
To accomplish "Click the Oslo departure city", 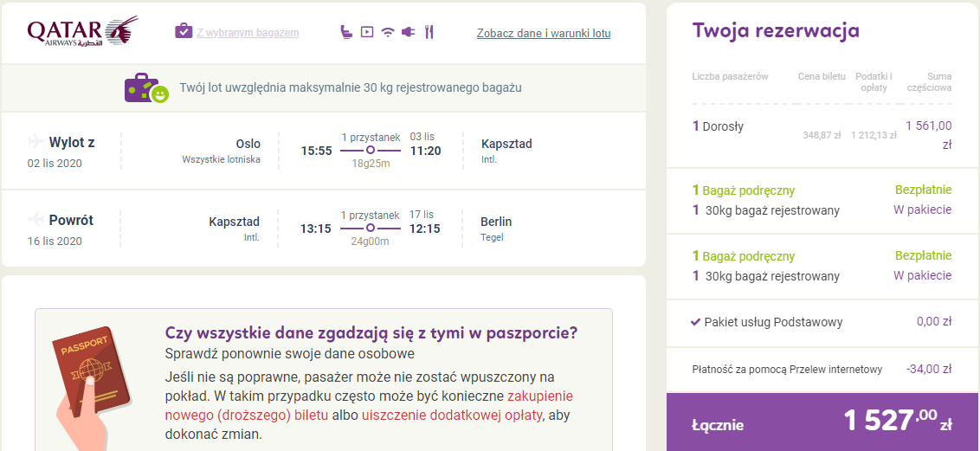I will tap(248, 144).
